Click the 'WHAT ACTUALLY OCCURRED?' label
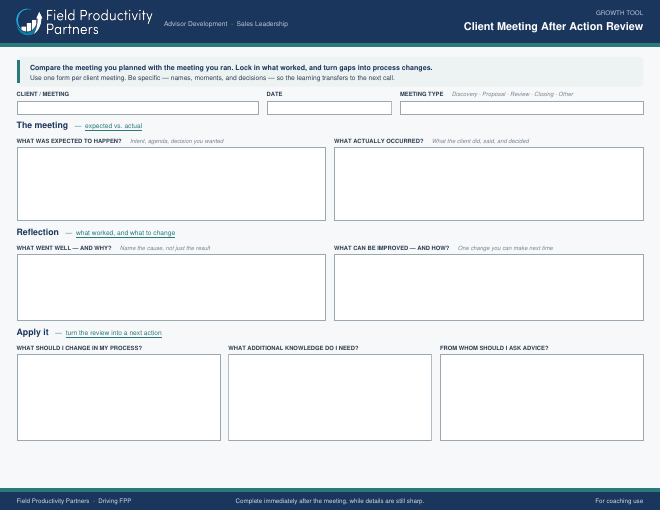 coord(378,141)
